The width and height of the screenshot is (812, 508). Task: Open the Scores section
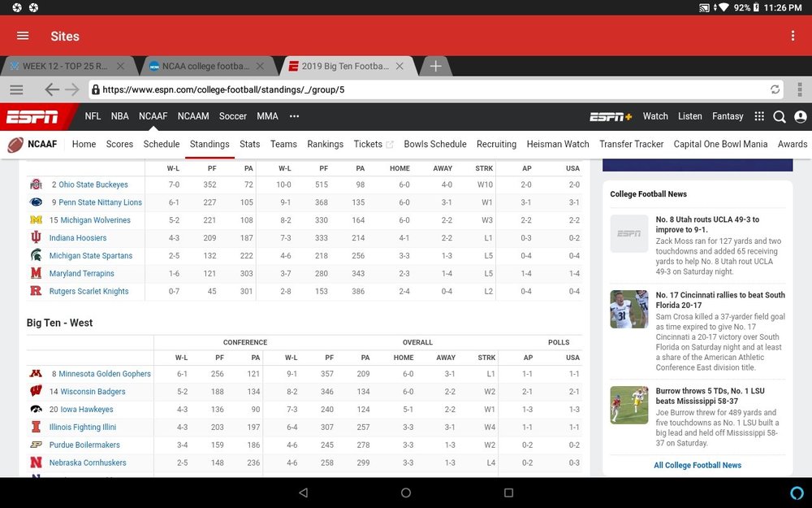pos(119,144)
